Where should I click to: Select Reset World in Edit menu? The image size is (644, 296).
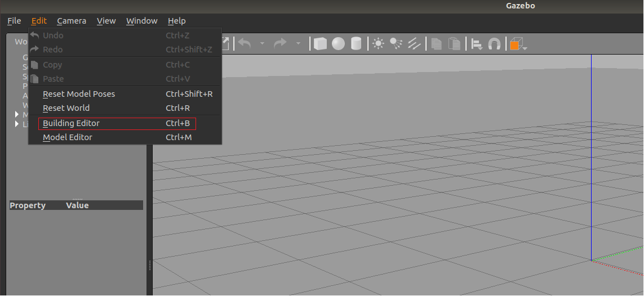66,108
